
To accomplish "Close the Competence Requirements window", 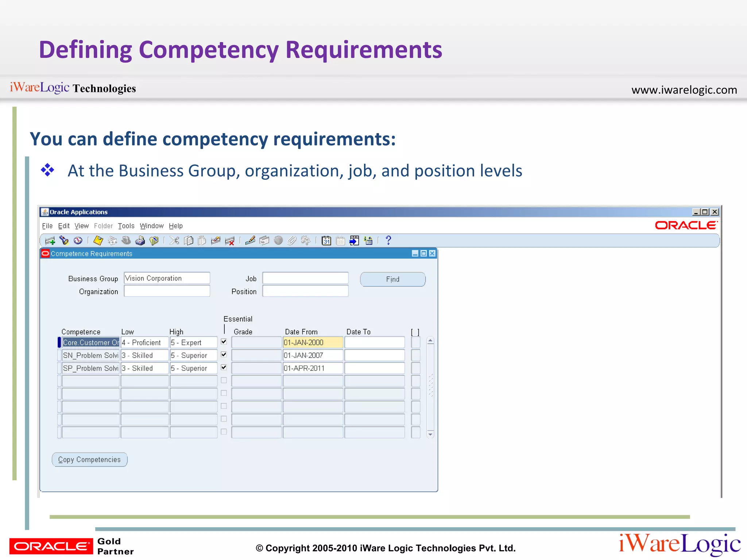I will click(432, 253).
